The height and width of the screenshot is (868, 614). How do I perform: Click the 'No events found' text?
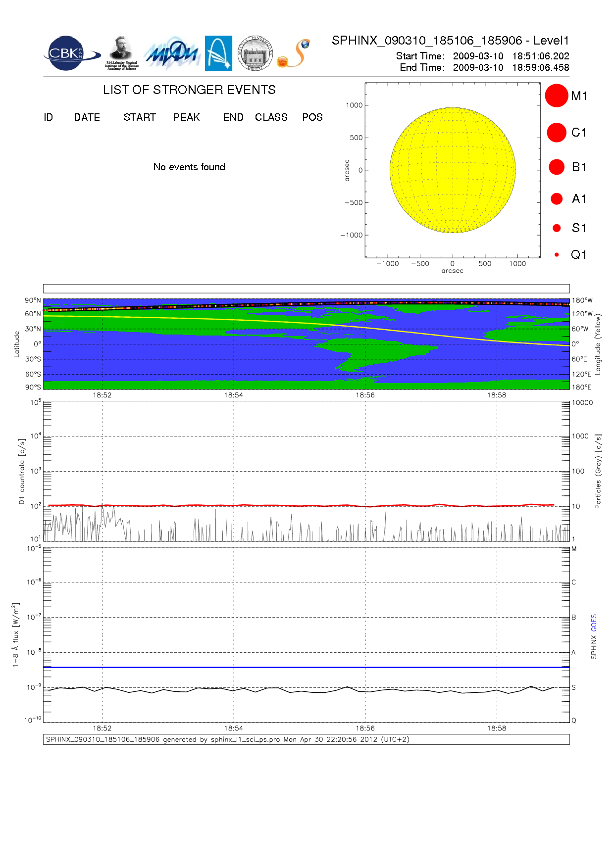click(x=189, y=167)
